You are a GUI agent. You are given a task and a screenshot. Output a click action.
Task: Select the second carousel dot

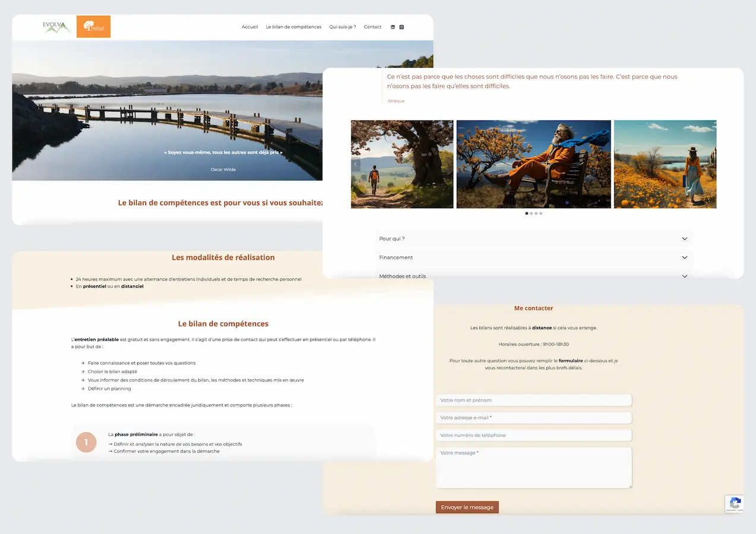(x=532, y=213)
